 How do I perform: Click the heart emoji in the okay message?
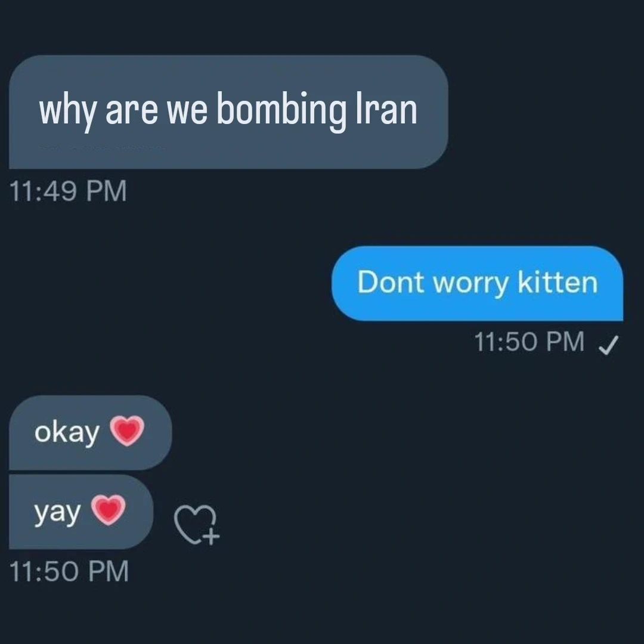(x=127, y=431)
